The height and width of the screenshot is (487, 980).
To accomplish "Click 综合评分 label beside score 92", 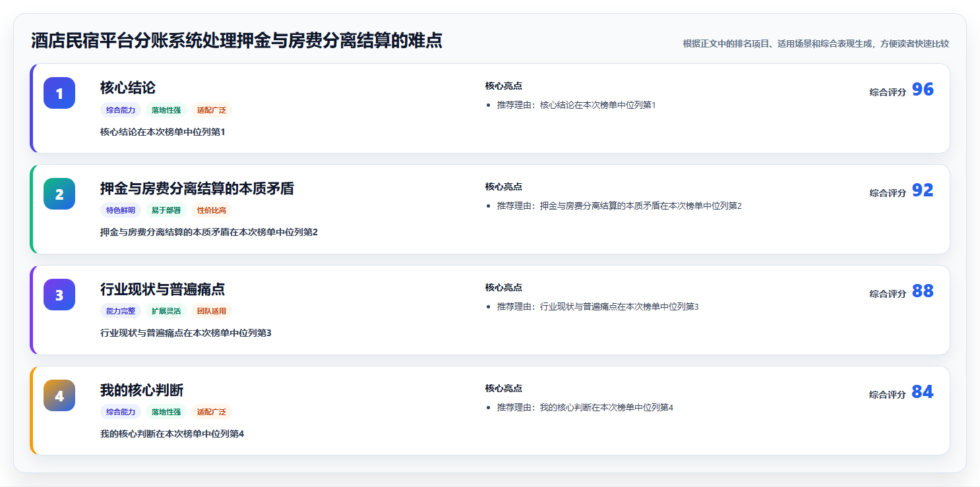I will [888, 193].
